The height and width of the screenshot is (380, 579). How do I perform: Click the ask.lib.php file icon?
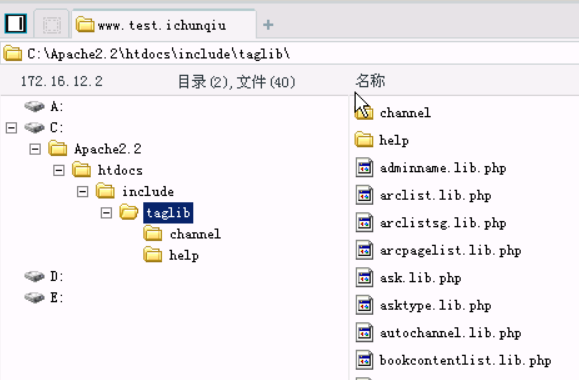coord(364,278)
